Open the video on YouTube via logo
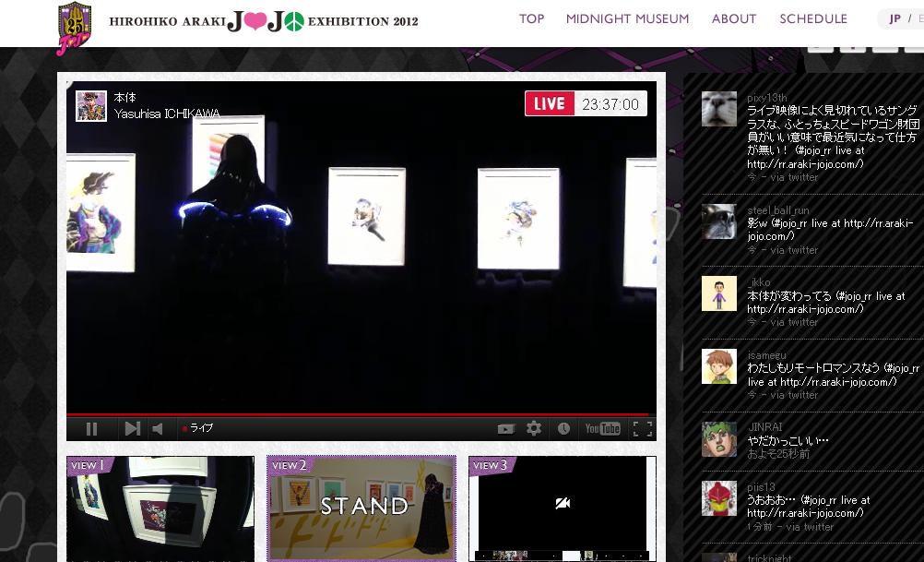This screenshot has height=562, width=924. click(602, 429)
